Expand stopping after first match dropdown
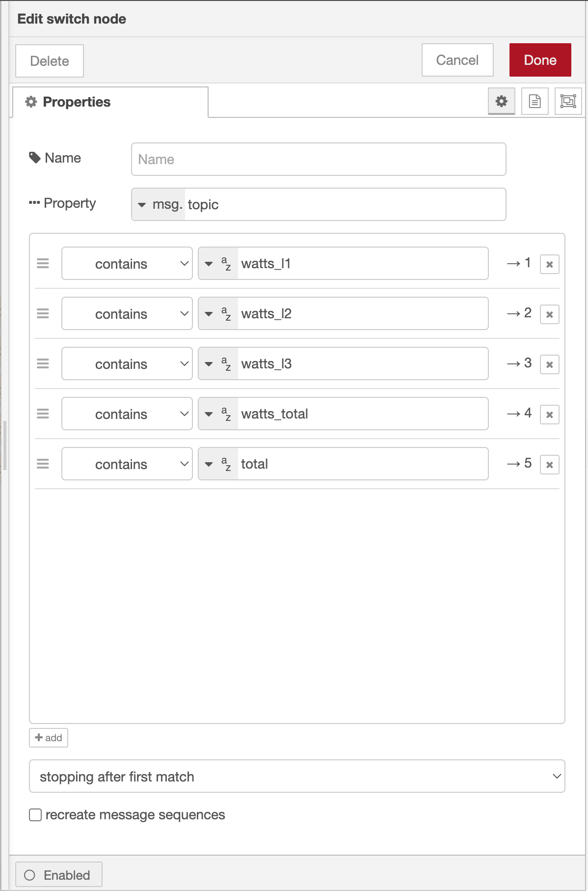Viewport: 588px width, 891px height. click(297, 776)
